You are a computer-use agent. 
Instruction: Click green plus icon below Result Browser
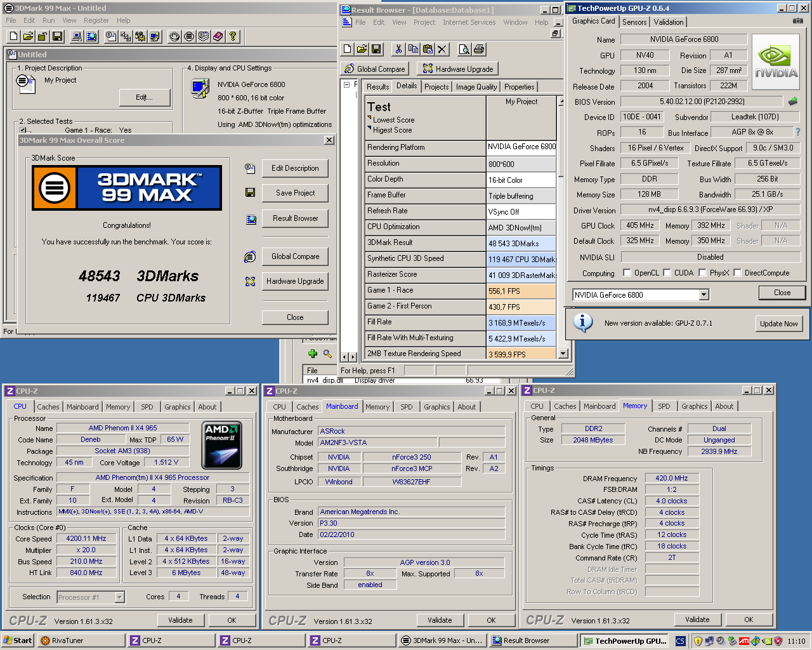pyautogui.click(x=312, y=354)
